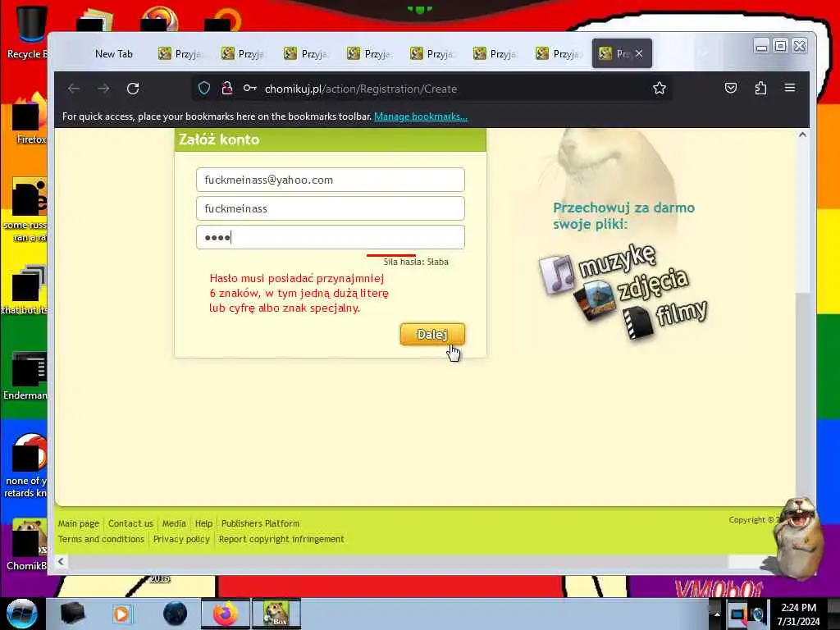
Task: Expand the list all tabs chevron
Action: pyautogui.click(x=702, y=53)
